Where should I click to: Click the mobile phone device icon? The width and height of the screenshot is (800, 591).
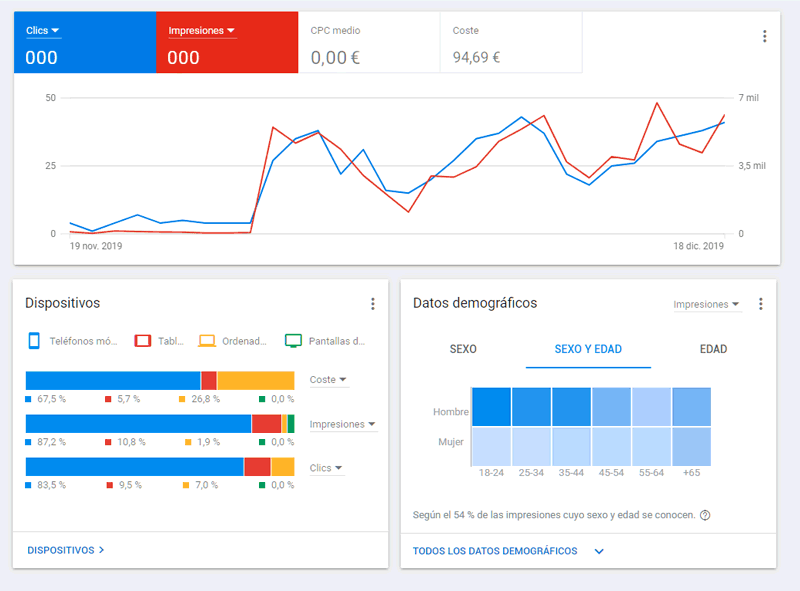click(x=34, y=340)
